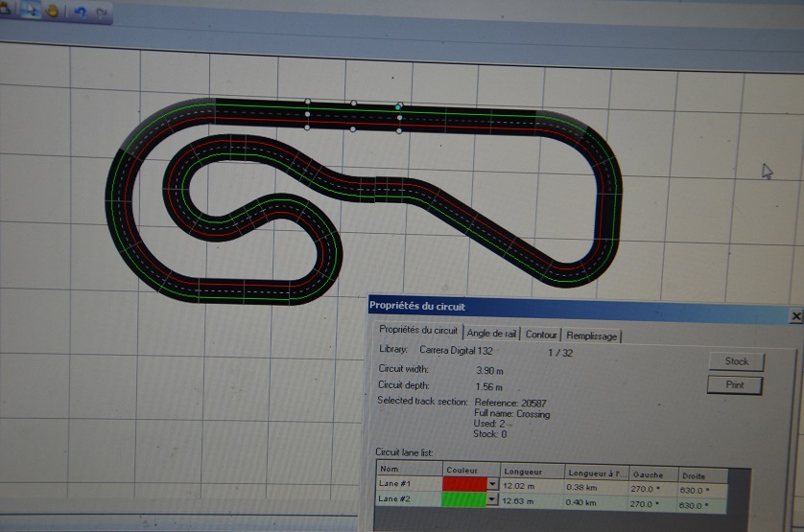This screenshot has width=804, height=532.
Task: Click the 12.02 m length cell
Action: click(x=518, y=486)
